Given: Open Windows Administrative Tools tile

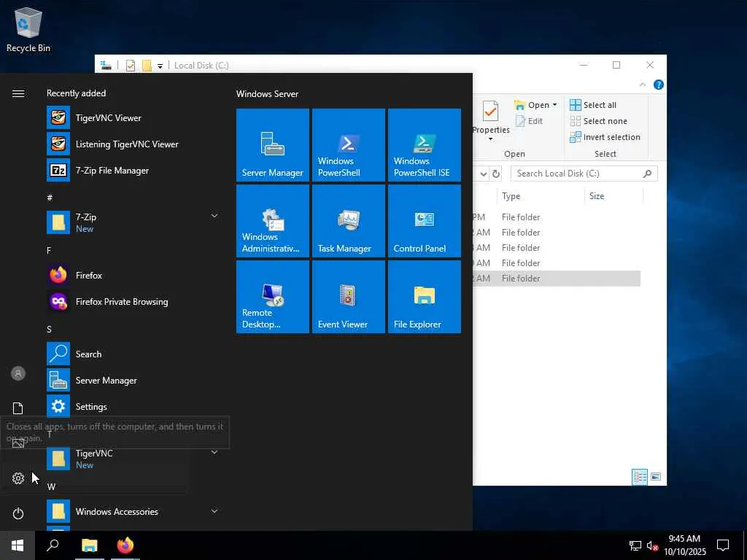Looking at the screenshot, I should click(x=273, y=221).
